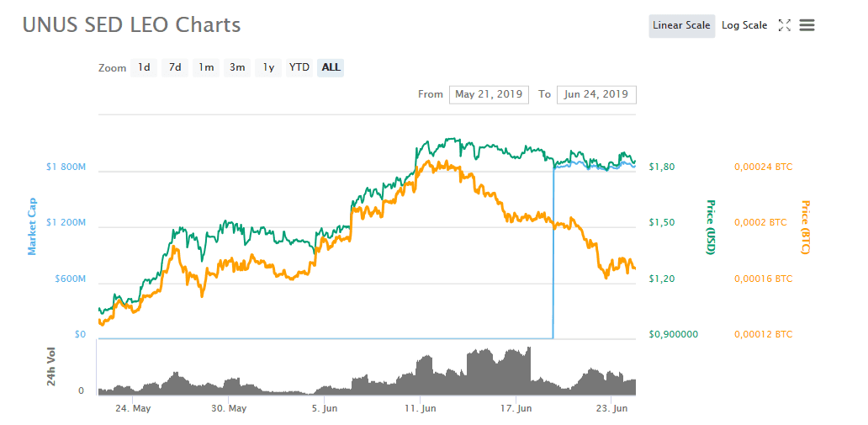This screenshot has height=425, width=868.
Task: Toggle the Price (USD) series label
Action: [x=710, y=227]
